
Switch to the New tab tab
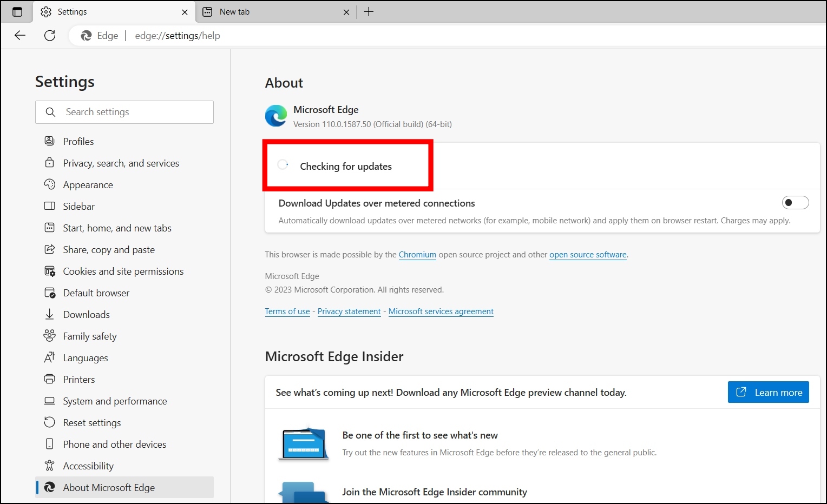click(x=276, y=12)
